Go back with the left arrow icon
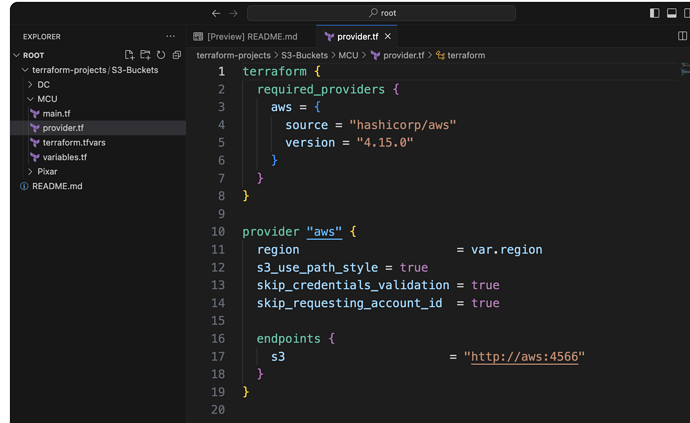 (x=216, y=13)
